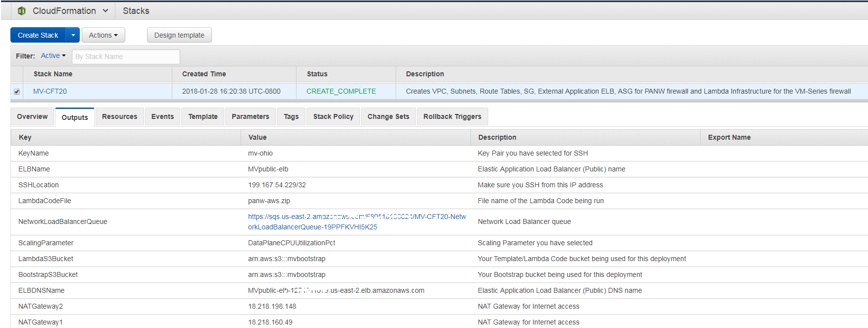View the Change Sets tab

(x=388, y=116)
